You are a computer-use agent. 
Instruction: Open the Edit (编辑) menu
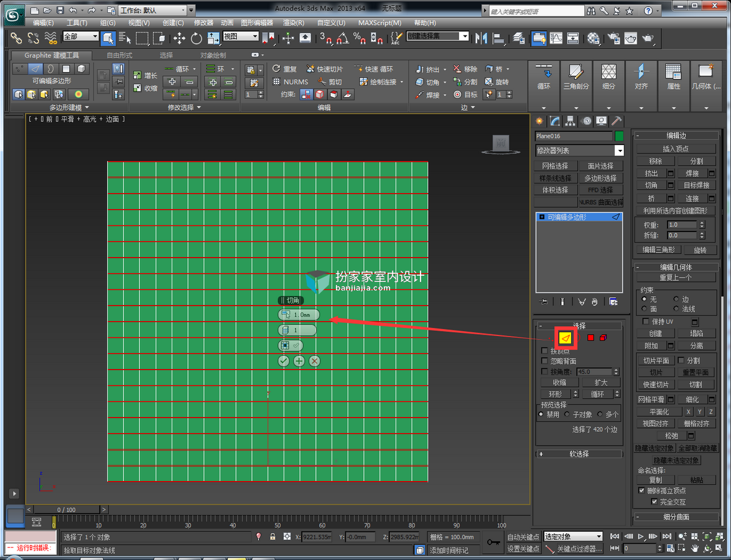pyautogui.click(x=44, y=22)
